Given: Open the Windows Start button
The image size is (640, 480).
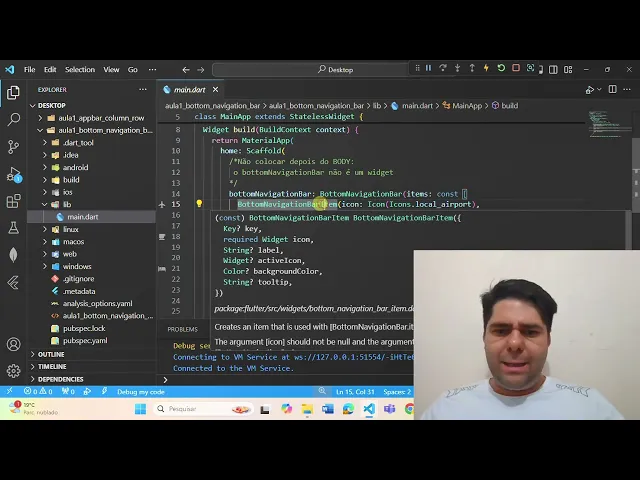Looking at the screenshot, I should coord(140,409).
